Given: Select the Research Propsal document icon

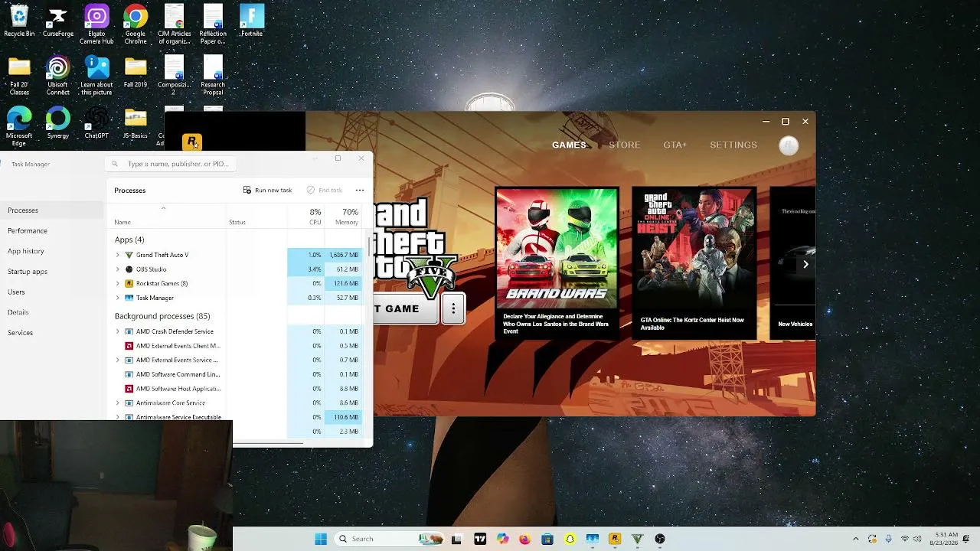Looking at the screenshot, I should click(213, 76).
